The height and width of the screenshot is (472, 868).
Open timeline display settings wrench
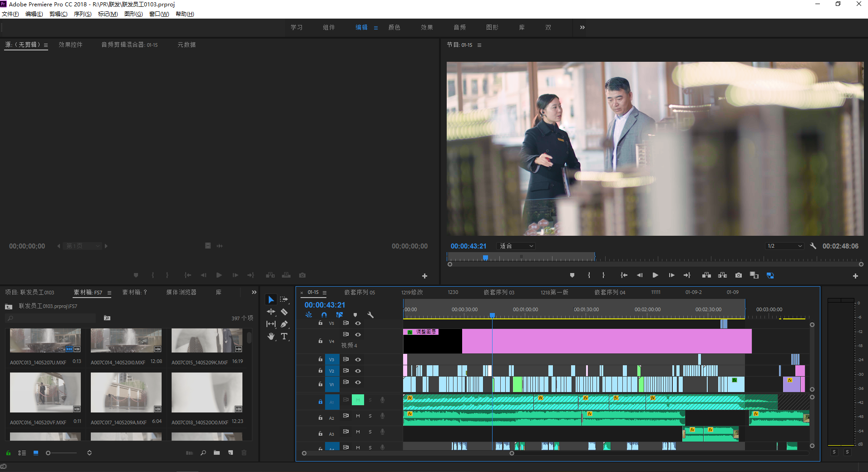click(370, 315)
